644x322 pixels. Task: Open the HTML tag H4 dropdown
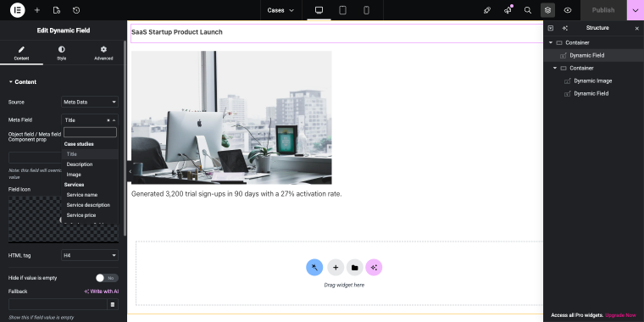(90, 255)
